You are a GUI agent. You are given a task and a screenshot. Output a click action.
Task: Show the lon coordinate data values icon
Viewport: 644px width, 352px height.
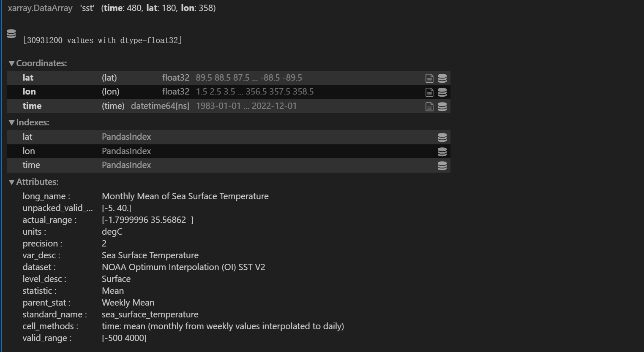coord(442,92)
